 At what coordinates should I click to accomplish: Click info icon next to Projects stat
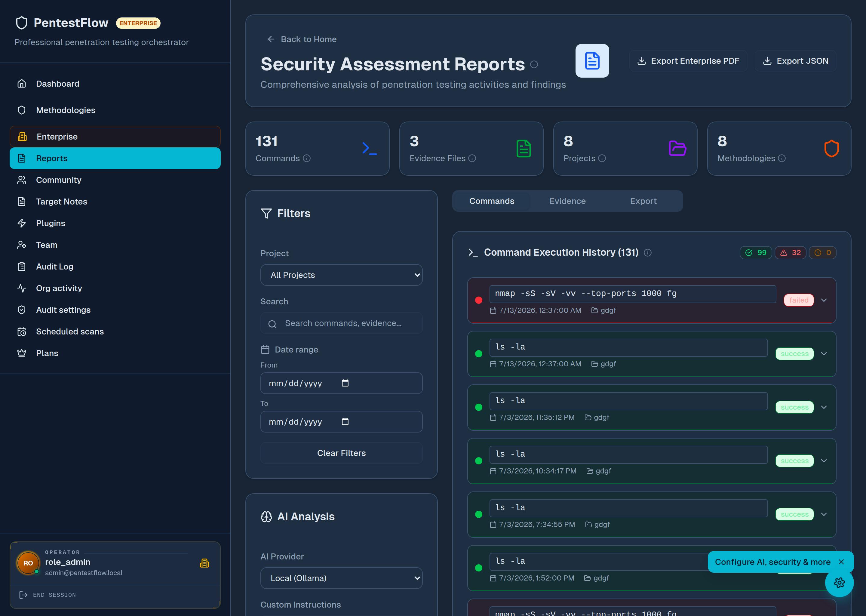tap(602, 158)
